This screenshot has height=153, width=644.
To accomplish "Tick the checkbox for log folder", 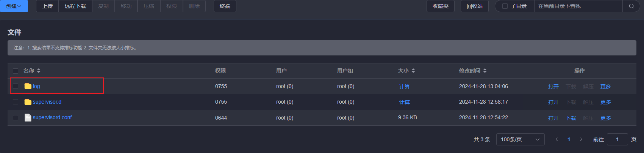I will coord(16,86).
